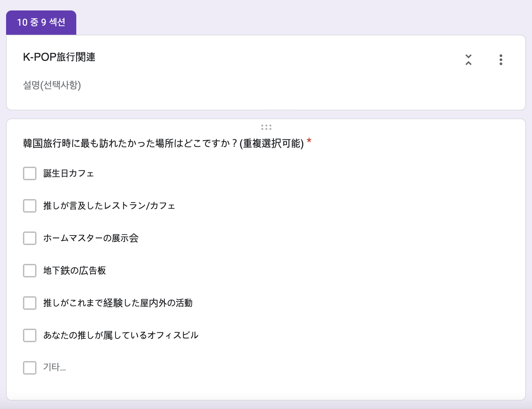532x409 pixels.
Task: Open the section's three-dot more menu
Action: pyautogui.click(x=501, y=60)
